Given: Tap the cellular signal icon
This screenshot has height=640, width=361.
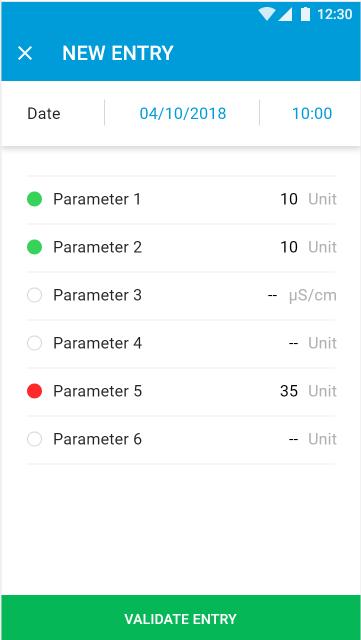Looking at the screenshot, I should click(x=285, y=15).
